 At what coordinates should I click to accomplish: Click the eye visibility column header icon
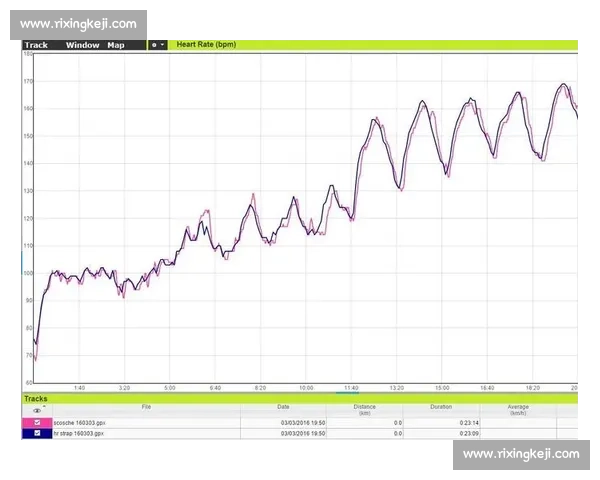tap(37, 410)
